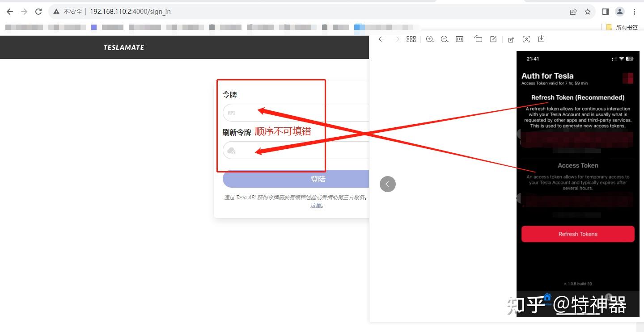The image size is (644, 332).
Task: Click the Chrome forward navigation arrow
Action: pyautogui.click(x=24, y=12)
